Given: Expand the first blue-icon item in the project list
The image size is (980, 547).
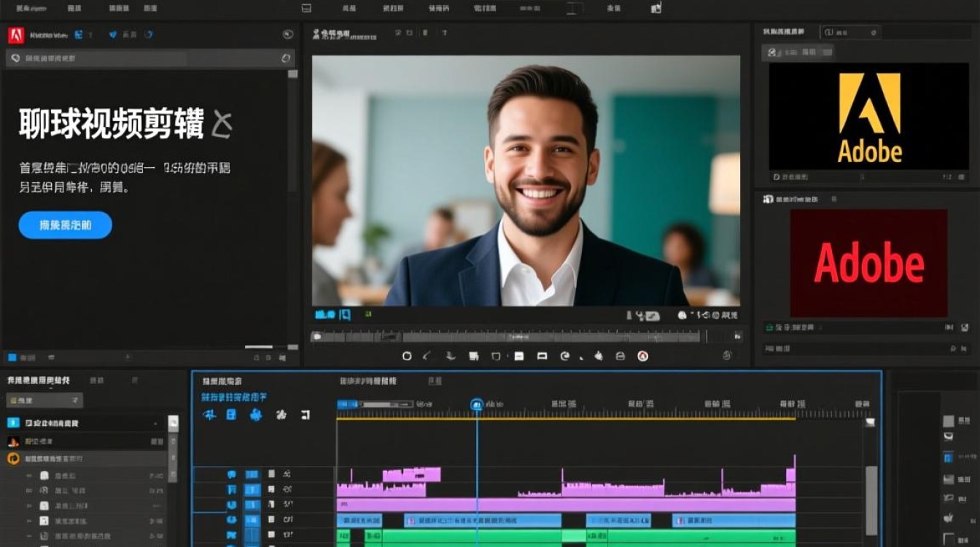Looking at the screenshot, I should click(13, 423).
